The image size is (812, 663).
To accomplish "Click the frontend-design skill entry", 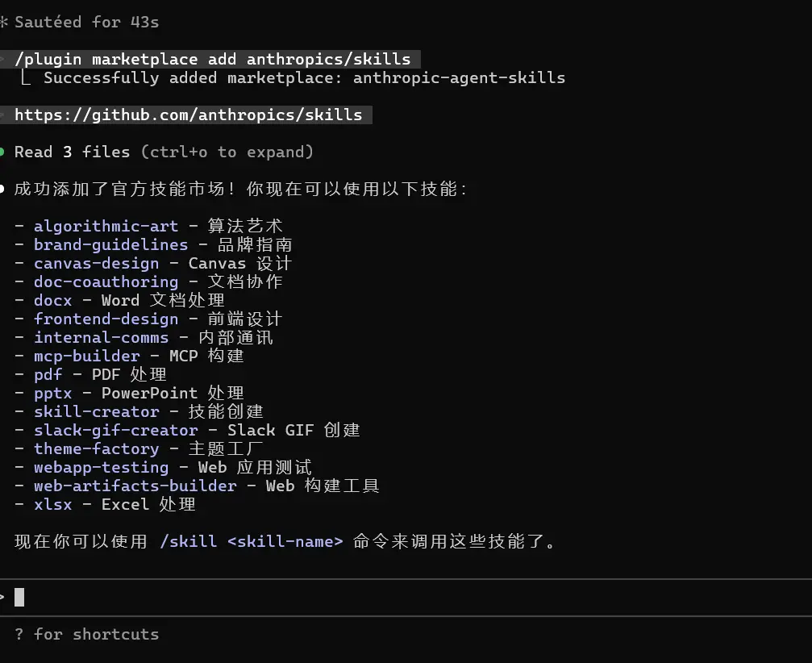I will pyautogui.click(x=106, y=319).
